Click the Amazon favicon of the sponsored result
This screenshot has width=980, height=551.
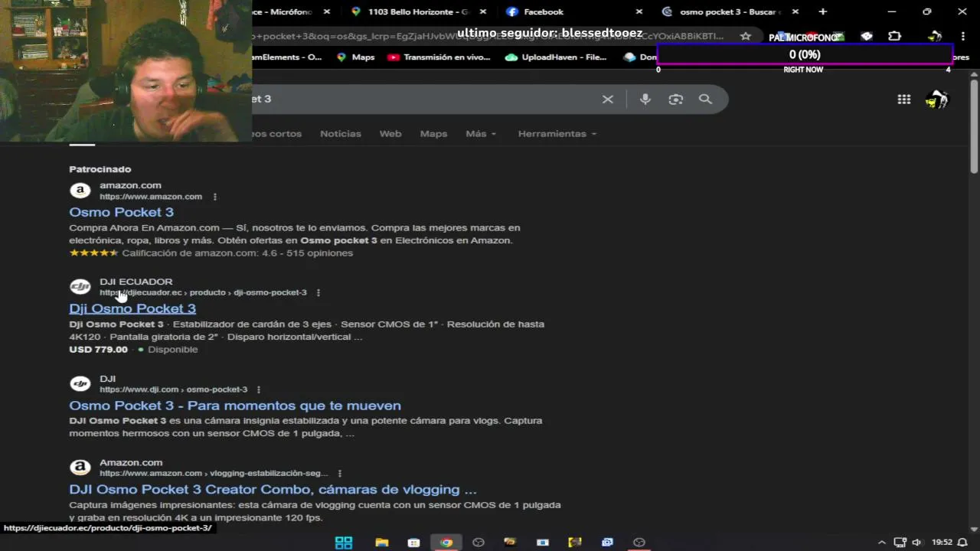(x=80, y=191)
